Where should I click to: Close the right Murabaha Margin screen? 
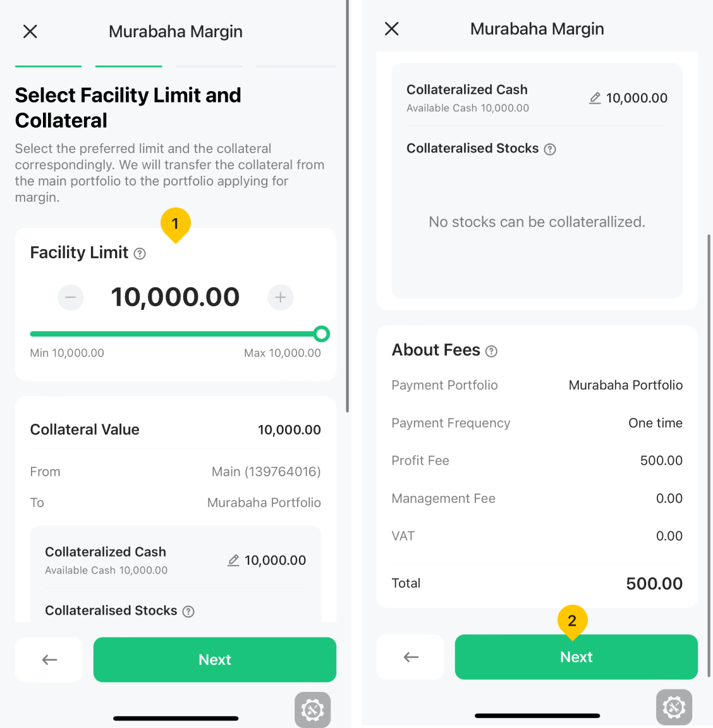[391, 29]
